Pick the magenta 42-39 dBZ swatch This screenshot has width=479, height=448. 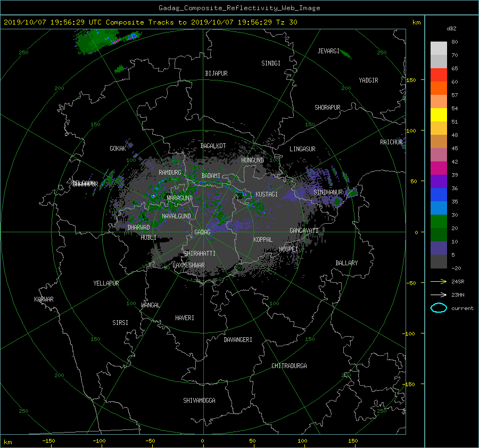pyautogui.click(x=439, y=168)
